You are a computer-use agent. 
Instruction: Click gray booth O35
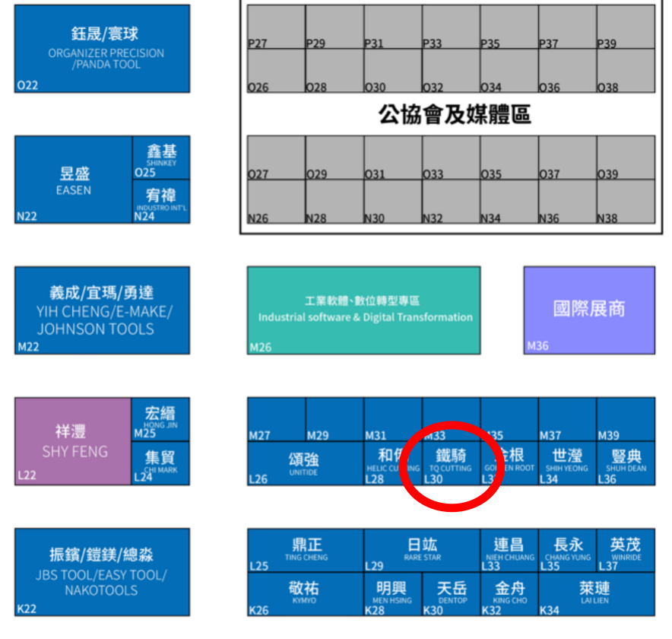(x=509, y=157)
